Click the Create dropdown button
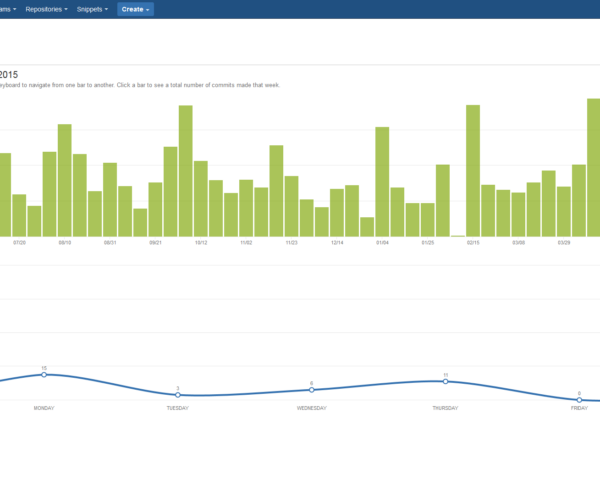The height and width of the screenshot is (480, 600). point(135,9)
